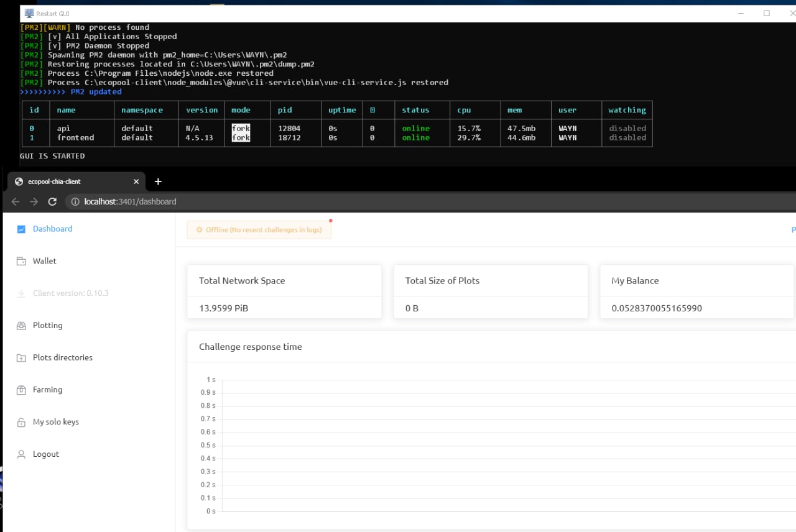
Task: Click the 1 s axis label on chart
Action: [211, 380]
